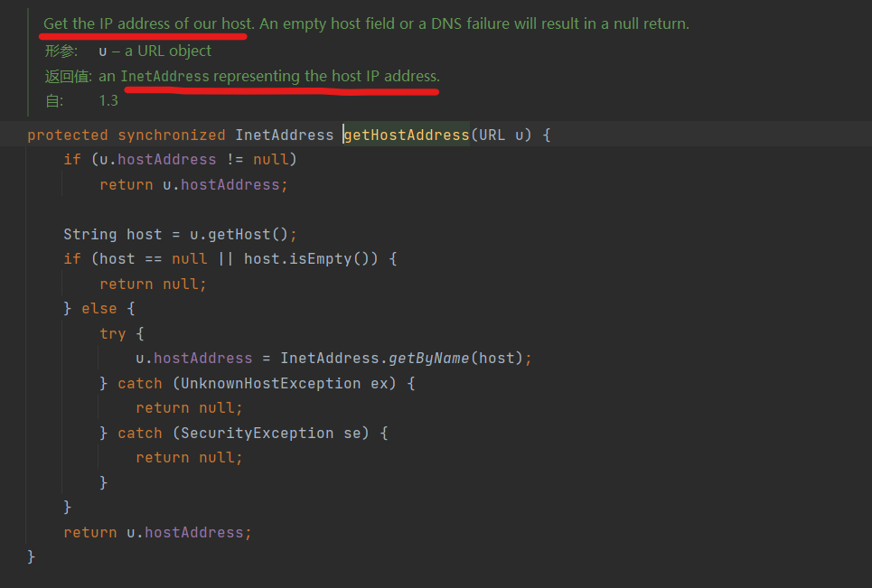Screen dimensions: 872x588
Task: Click the 'a URL object' parameter description
Action: pyautogui.click(x=168, y=51)
